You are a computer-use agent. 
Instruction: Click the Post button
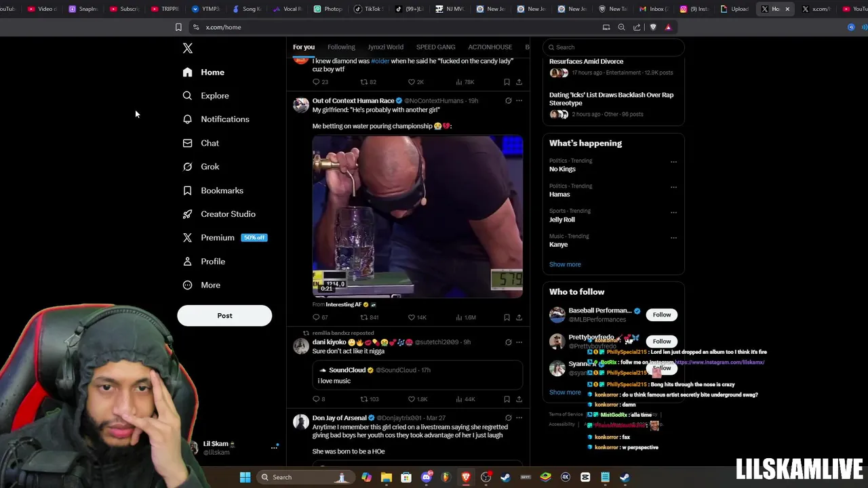224,316
